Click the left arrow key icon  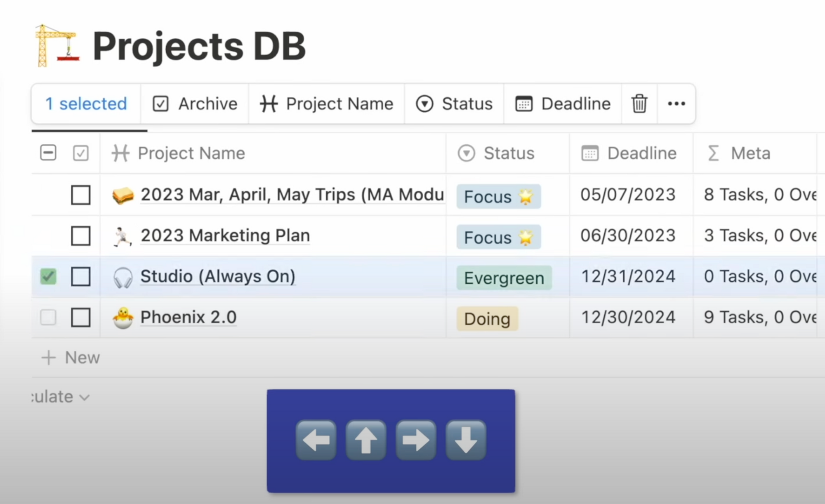point(316,440)
